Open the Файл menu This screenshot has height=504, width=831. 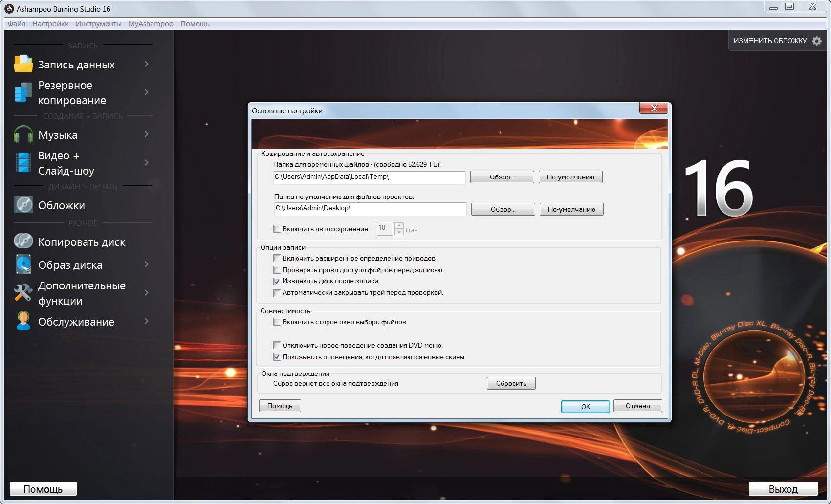tap(17, 23)
